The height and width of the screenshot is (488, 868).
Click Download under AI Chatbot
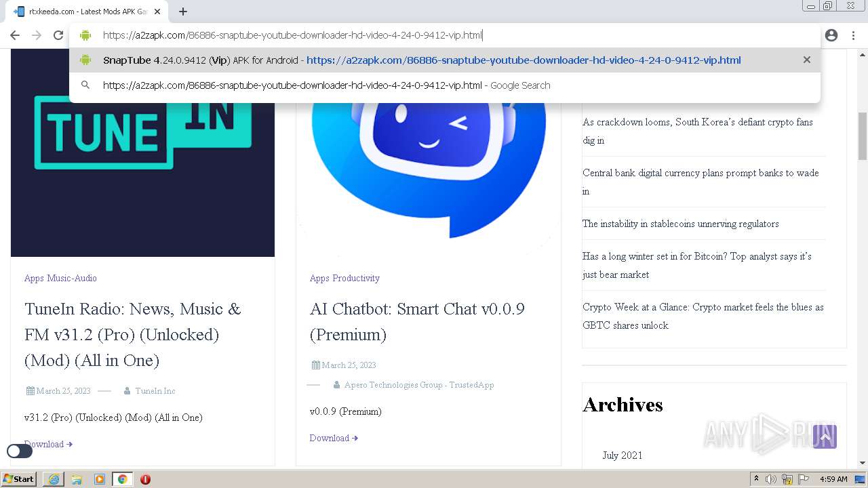[x=334, y=438]
